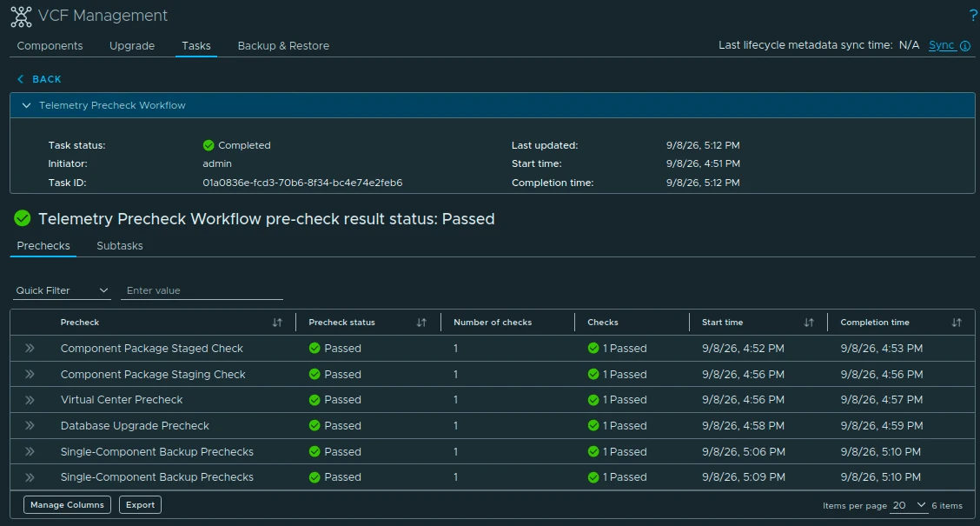This screenshot has width=980, height=526.
Task: Click the green Completed task status icon
Action: coord(209,146)
